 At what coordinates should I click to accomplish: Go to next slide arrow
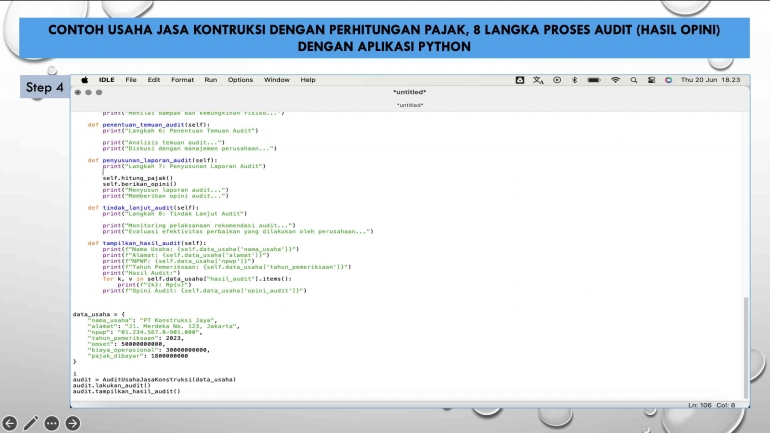(x=73, y=423)
